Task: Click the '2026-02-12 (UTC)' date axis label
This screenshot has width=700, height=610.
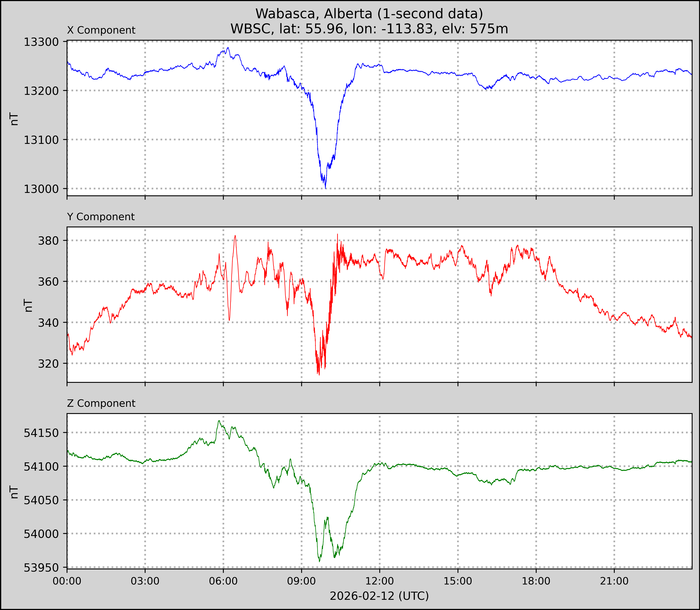Action: (379, 596)
